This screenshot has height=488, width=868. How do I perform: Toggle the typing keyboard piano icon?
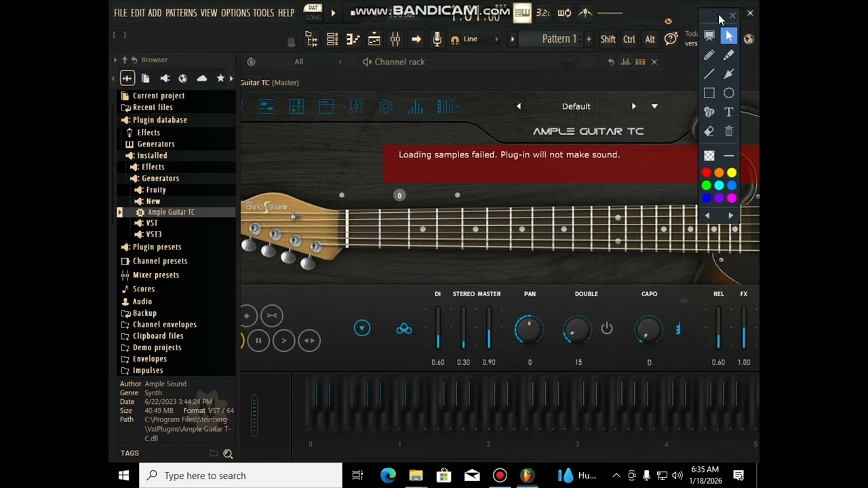522,12
